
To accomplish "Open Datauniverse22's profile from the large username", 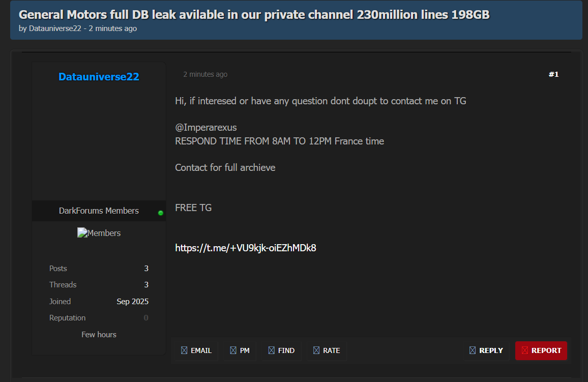I will [x=99, y=77].
